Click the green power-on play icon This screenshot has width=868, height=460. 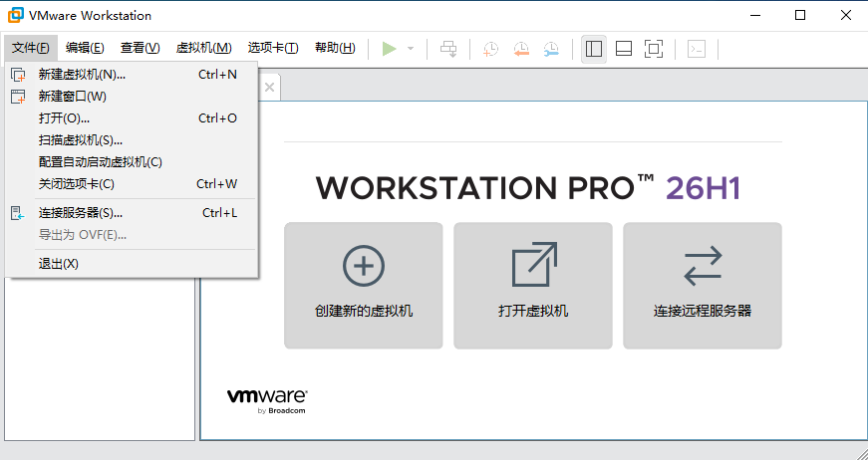[x=390, y=49]
